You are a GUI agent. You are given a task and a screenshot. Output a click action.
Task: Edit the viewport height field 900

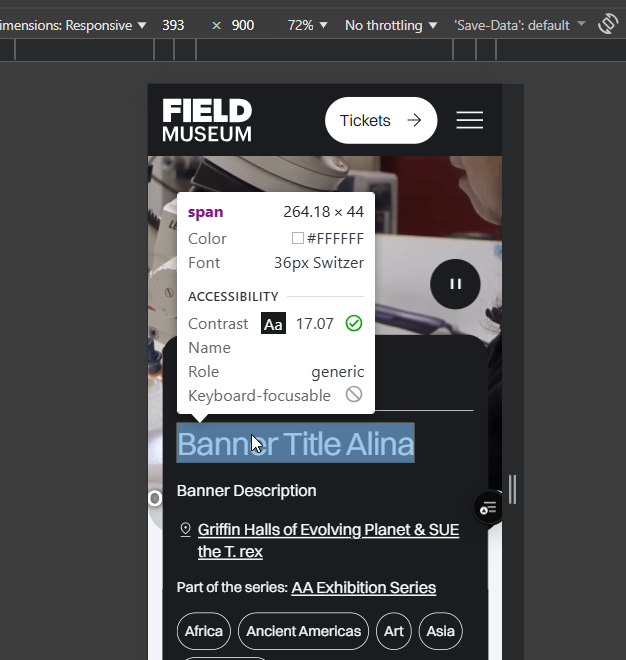pos(243,25)
